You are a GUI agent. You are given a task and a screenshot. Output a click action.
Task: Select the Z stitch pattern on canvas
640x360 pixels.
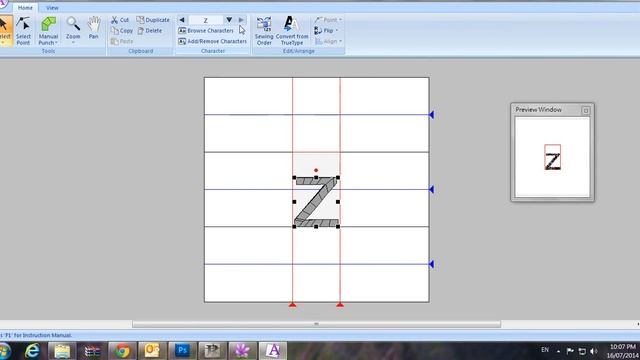click(316, 202)
